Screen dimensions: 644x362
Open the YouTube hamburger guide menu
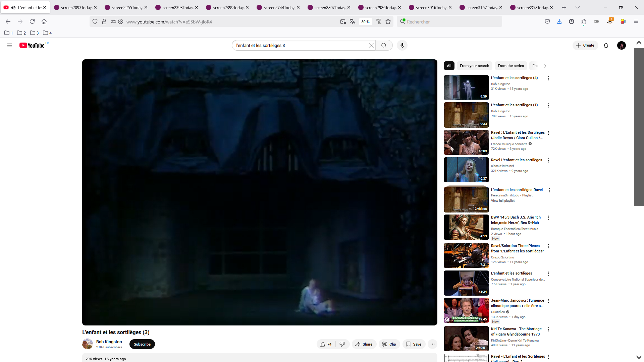pos(9,45)
